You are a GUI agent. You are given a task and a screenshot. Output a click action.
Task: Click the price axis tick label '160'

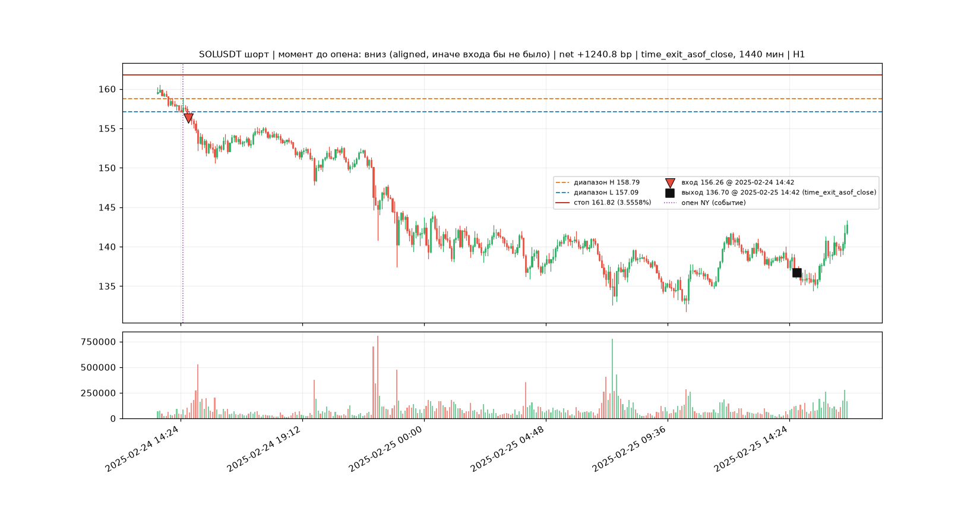108,90
